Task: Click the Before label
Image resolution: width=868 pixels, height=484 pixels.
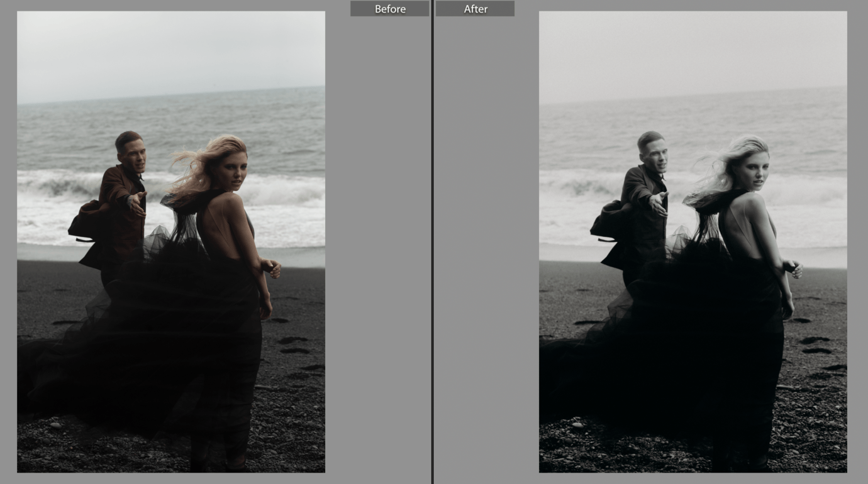Action: click(x=389, y=9)
